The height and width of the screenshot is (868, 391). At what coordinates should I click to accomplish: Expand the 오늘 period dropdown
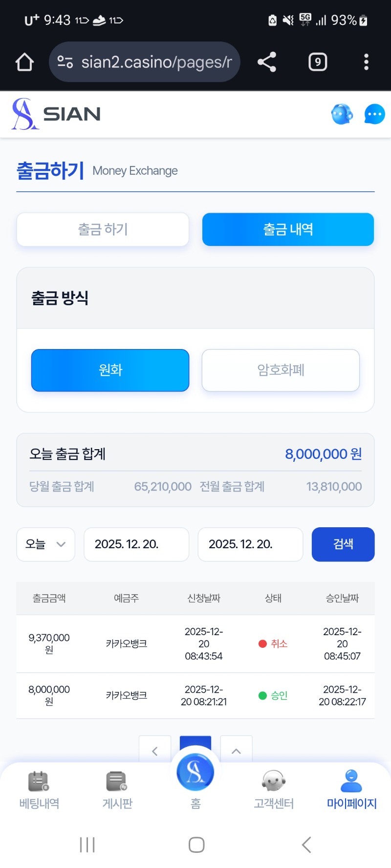(46, 544)
